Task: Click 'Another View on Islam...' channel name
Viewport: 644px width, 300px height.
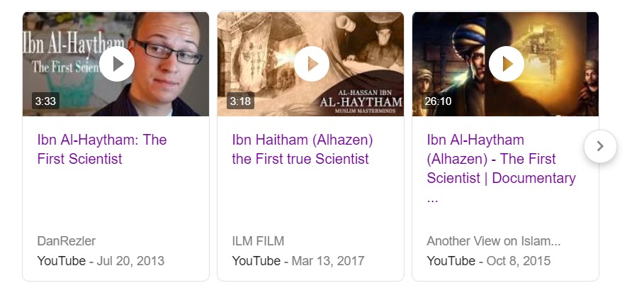Action: [x=493, y=241]
